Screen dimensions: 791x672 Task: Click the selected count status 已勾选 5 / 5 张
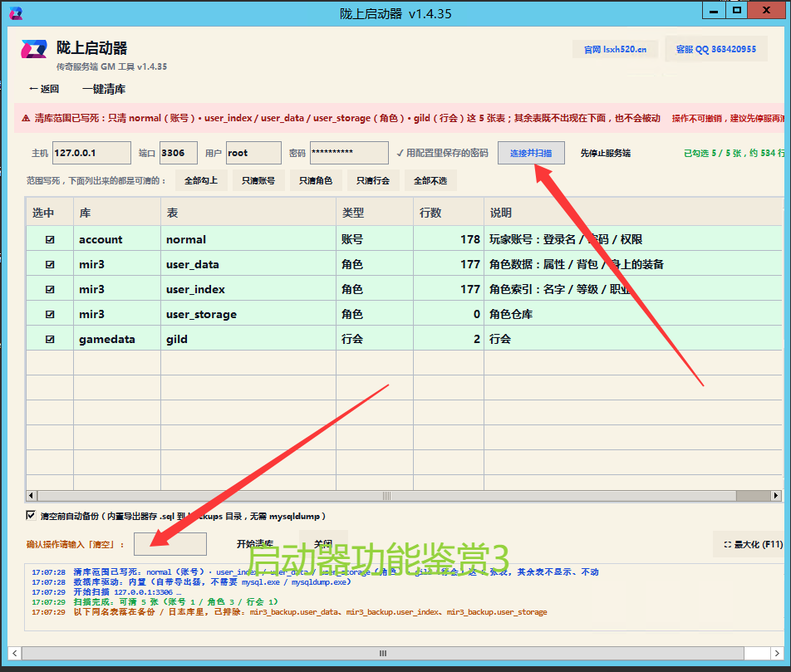(734, 153)
